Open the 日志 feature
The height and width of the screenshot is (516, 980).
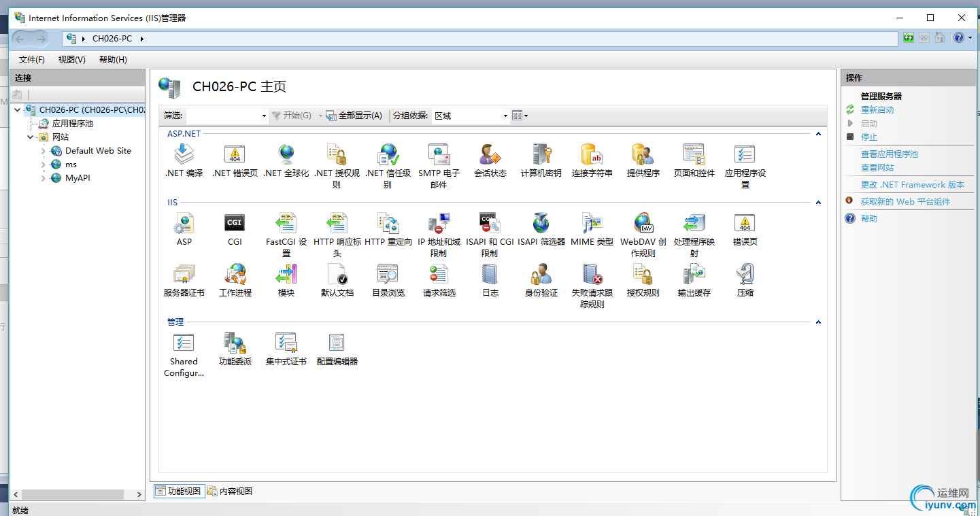(490, 280)
